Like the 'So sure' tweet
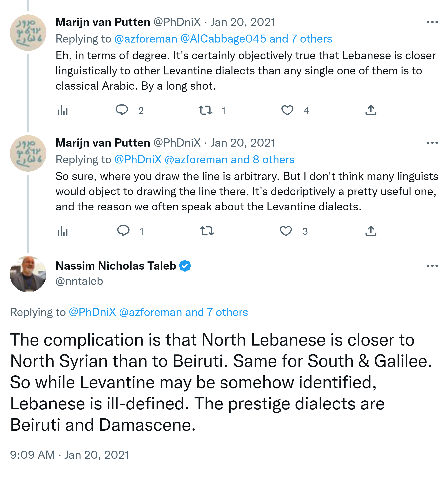This screenshot has height=483, width=448. 286,231
